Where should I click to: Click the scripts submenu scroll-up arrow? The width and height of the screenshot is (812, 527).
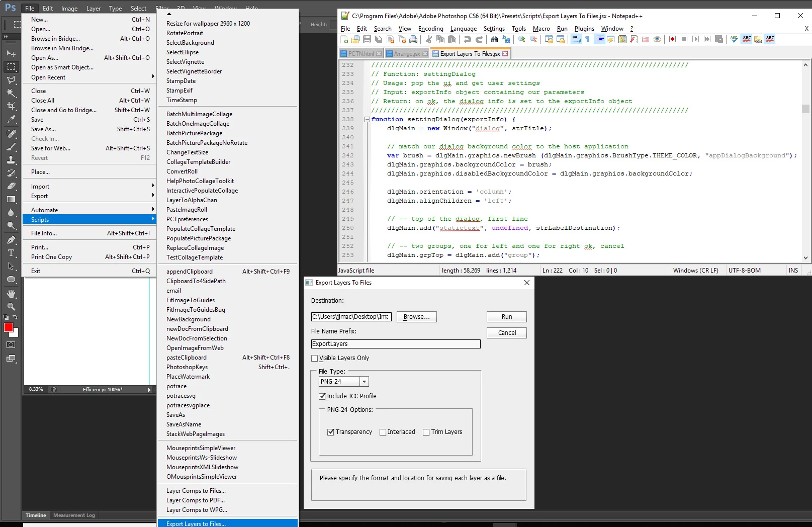169,14
